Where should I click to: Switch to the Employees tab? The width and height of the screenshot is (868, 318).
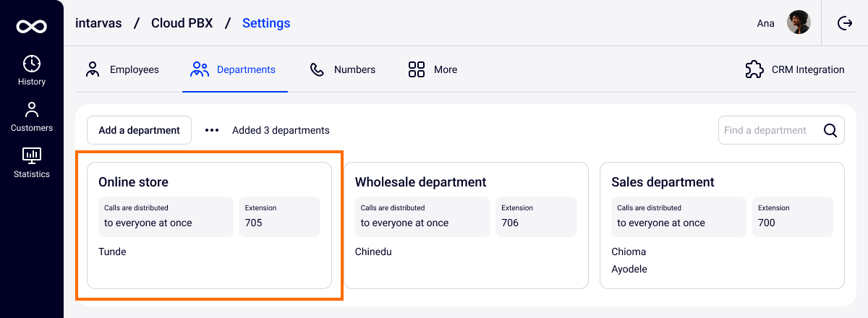click(122, 70)
